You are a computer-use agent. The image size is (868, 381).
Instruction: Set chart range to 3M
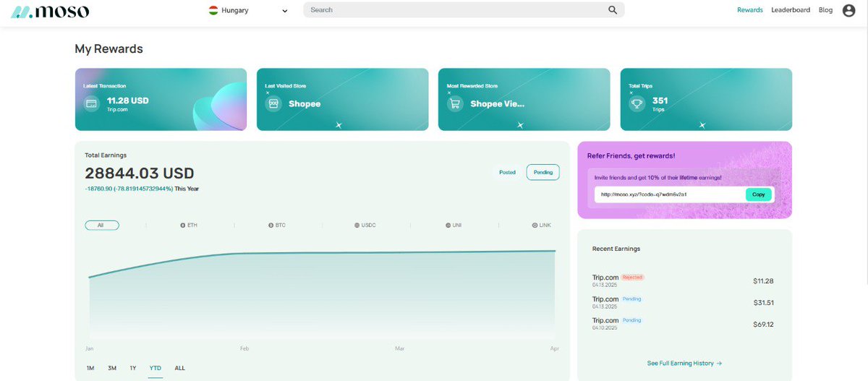112,368
